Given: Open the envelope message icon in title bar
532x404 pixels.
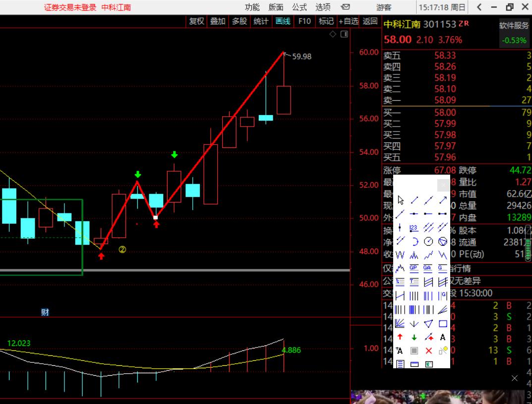Looking at the screenshot, I should click(x=346, y=7).
